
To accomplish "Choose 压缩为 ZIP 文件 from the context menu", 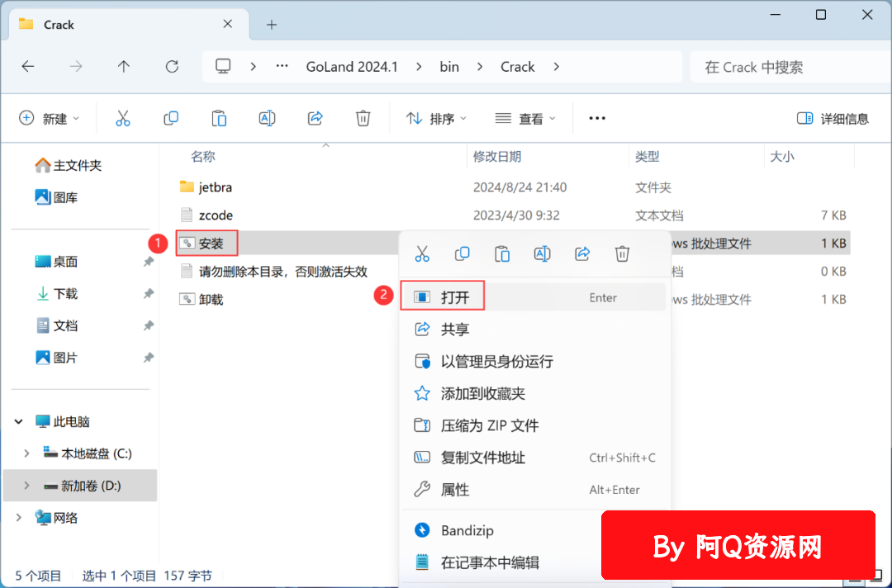I will click(534, 425).
